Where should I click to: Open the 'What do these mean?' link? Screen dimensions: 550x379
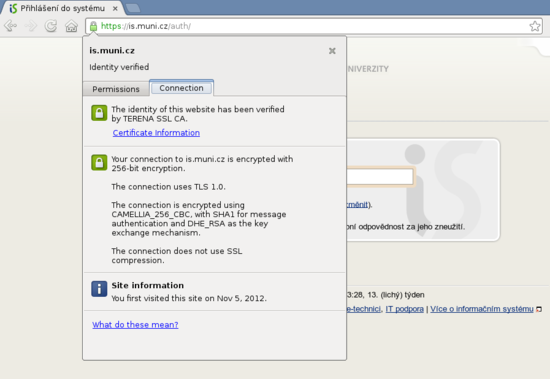[x=135, y=325]
